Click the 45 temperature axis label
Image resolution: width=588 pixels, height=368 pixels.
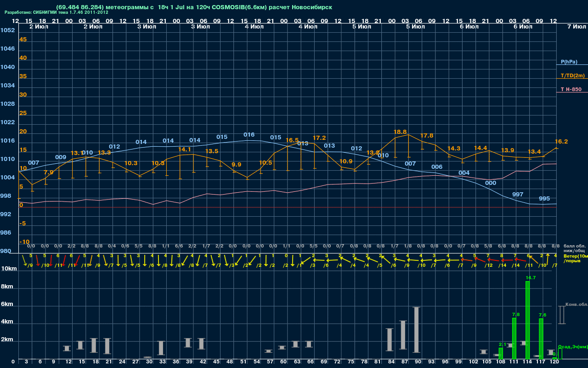pos(23,40)
